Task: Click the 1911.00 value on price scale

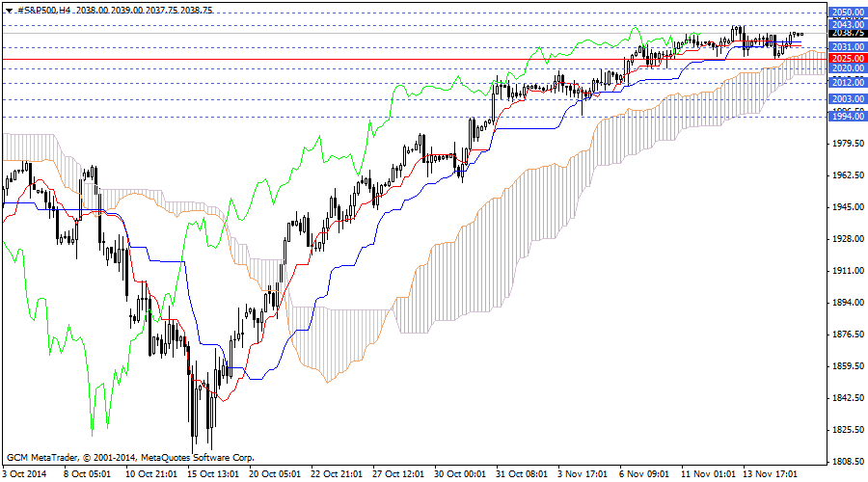Action: 849,271
